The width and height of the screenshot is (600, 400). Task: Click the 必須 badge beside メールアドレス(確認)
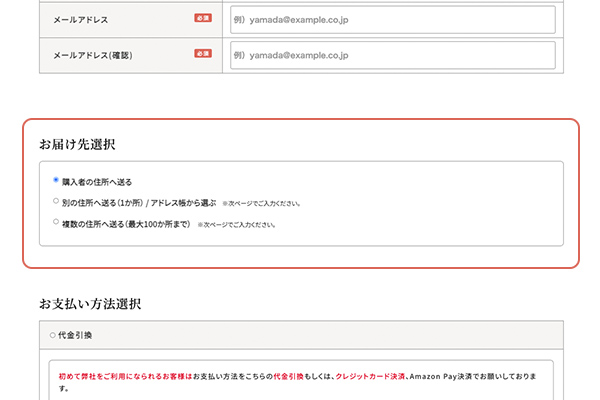(203, 53)
